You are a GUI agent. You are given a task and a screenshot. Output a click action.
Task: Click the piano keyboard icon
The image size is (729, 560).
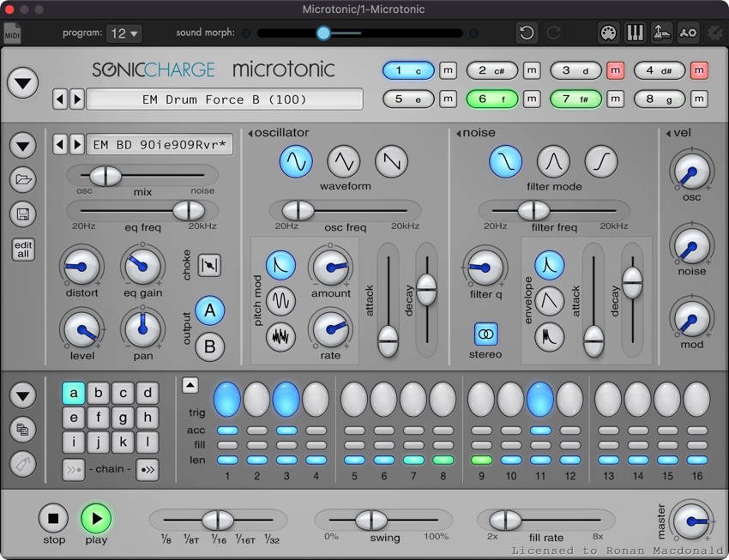coord(635,33)
